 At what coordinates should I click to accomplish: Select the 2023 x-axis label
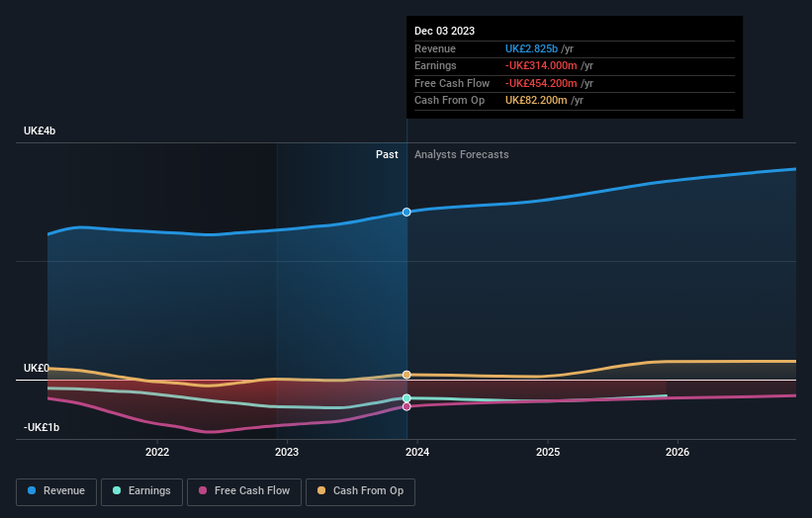[287, 452]
